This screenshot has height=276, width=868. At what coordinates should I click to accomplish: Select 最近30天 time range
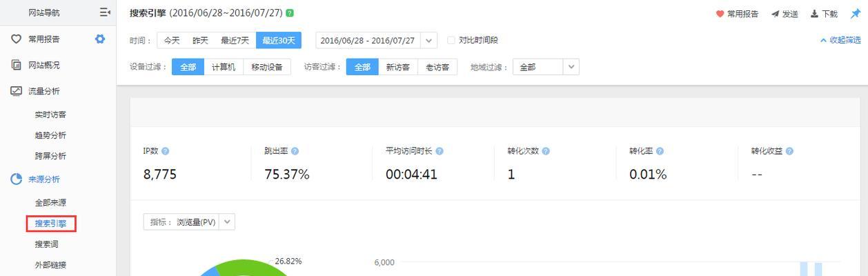pos(279,41)
